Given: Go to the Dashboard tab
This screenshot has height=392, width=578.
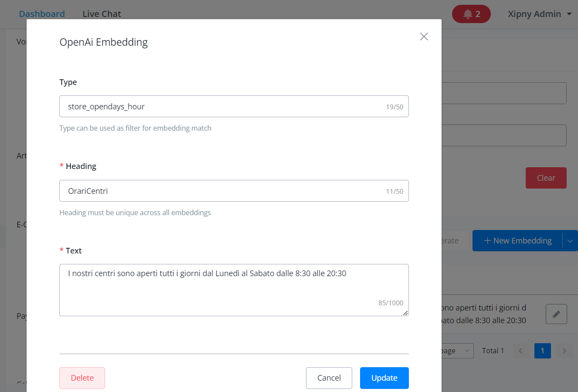Looking at the screenshot, I should (x=42, y=14).
